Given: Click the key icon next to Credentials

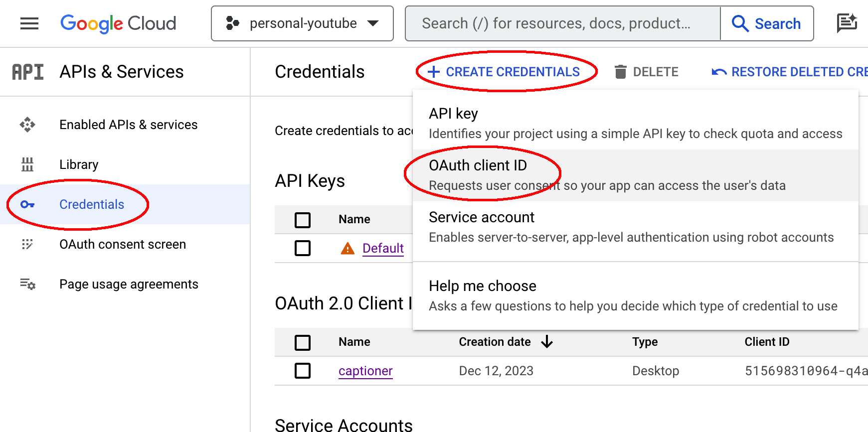Looking at the screenshot, I should tap(27, 204).
